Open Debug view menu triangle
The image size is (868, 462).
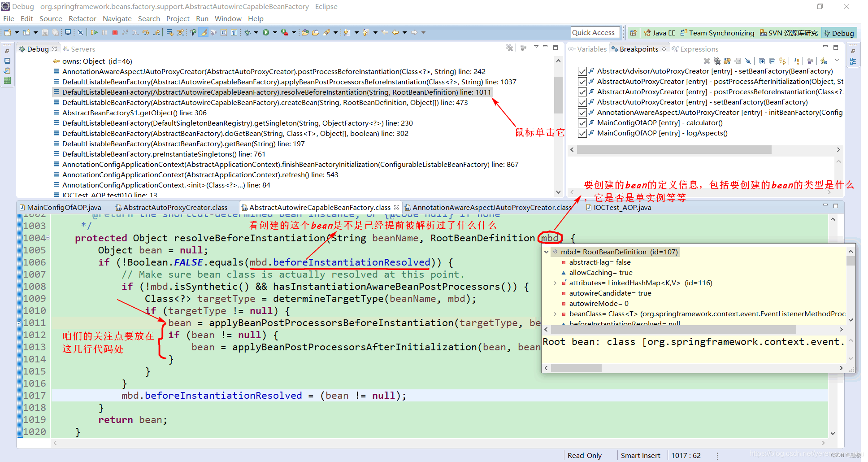[536, 47]
